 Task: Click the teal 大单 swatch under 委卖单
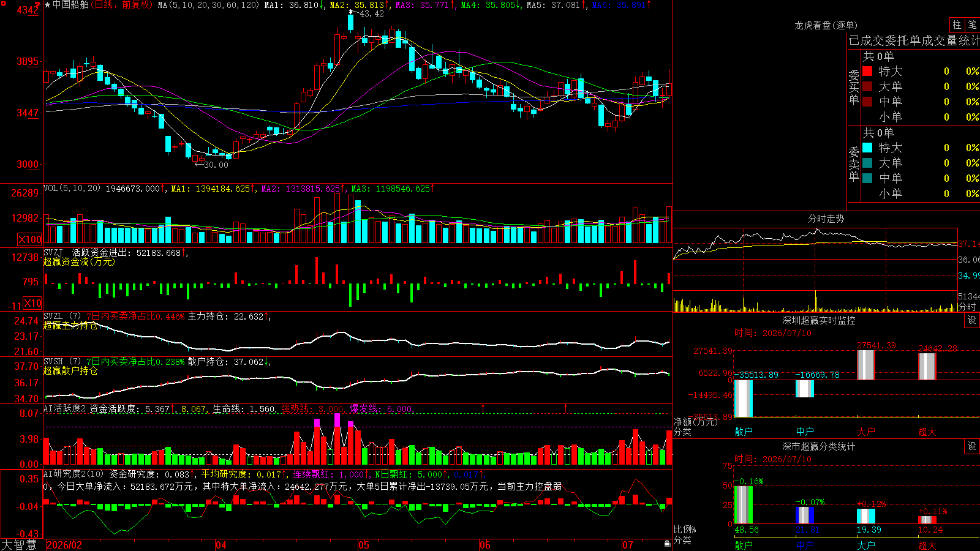click(867, 163)
